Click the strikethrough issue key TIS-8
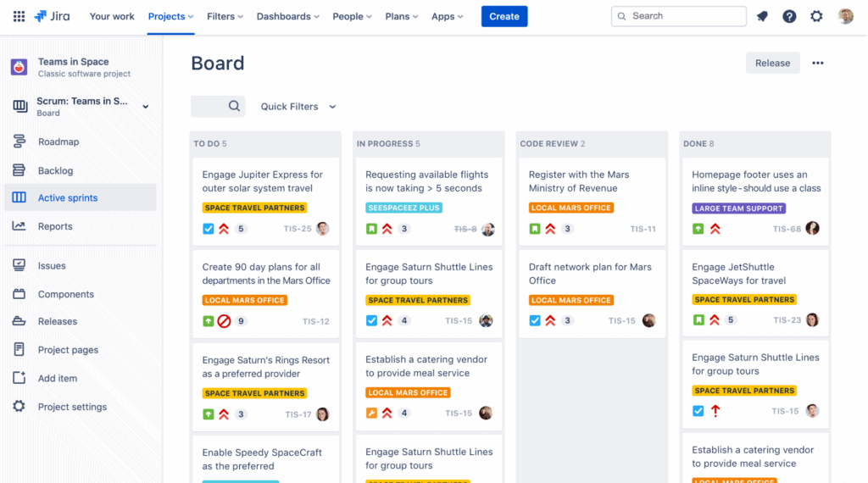Viewport: 868px width, 483px height. (x=465, y=229)
